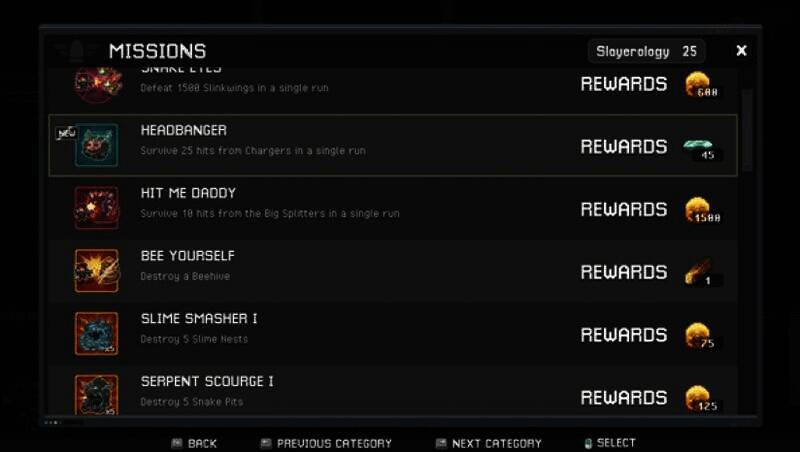Screen dimensions: 800x452
Task: Click the Slime Smasher I icon
Action: point(96,334)
